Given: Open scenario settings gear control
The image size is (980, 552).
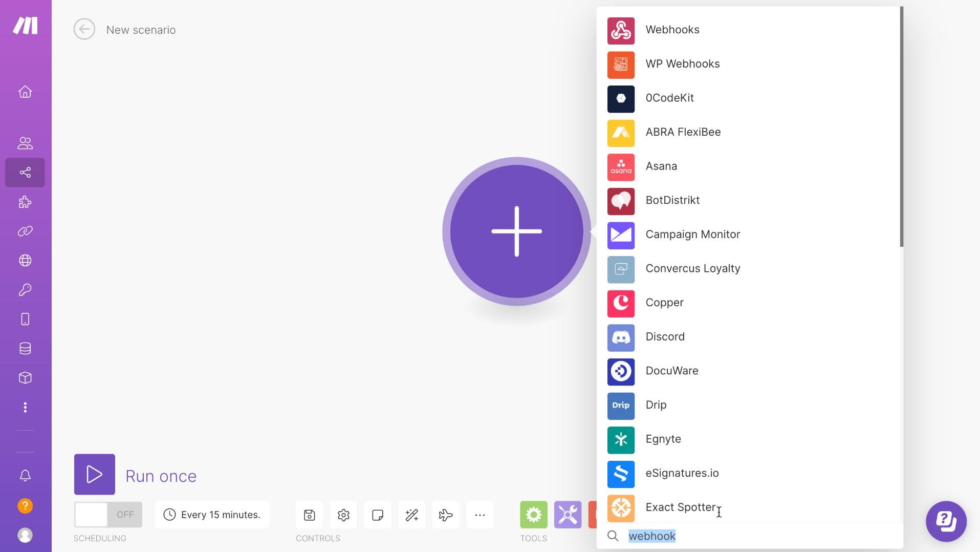Looking at the screenshot, I should (343, 515).
